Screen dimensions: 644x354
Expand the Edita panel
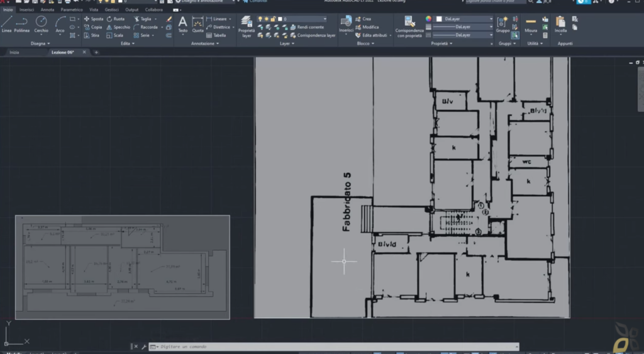coord(128,43)
